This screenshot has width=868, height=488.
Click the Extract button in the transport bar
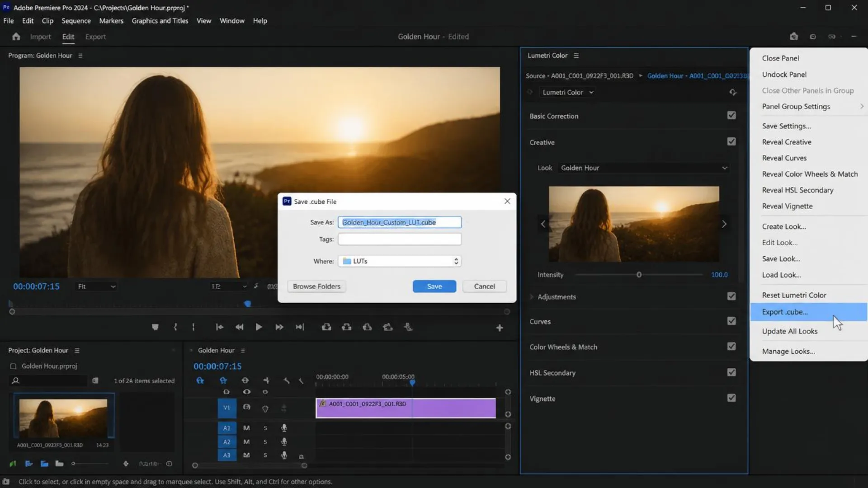[347, 327]
